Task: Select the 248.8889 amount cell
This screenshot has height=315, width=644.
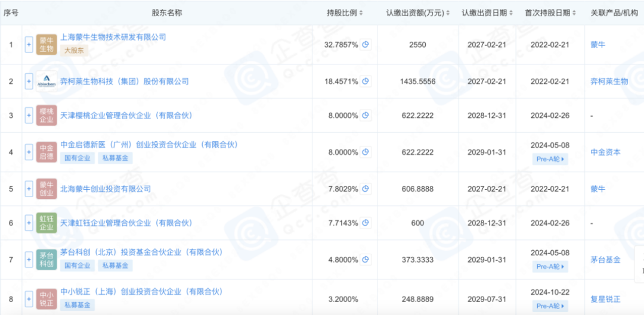Action: coord(418,300)
